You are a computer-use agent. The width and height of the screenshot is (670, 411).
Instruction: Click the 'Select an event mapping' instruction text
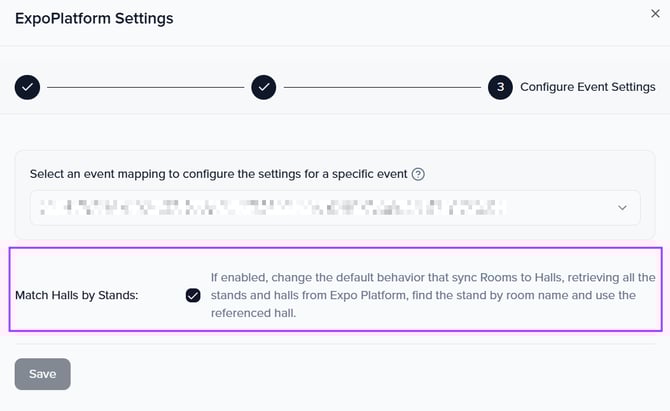point(218,173)
